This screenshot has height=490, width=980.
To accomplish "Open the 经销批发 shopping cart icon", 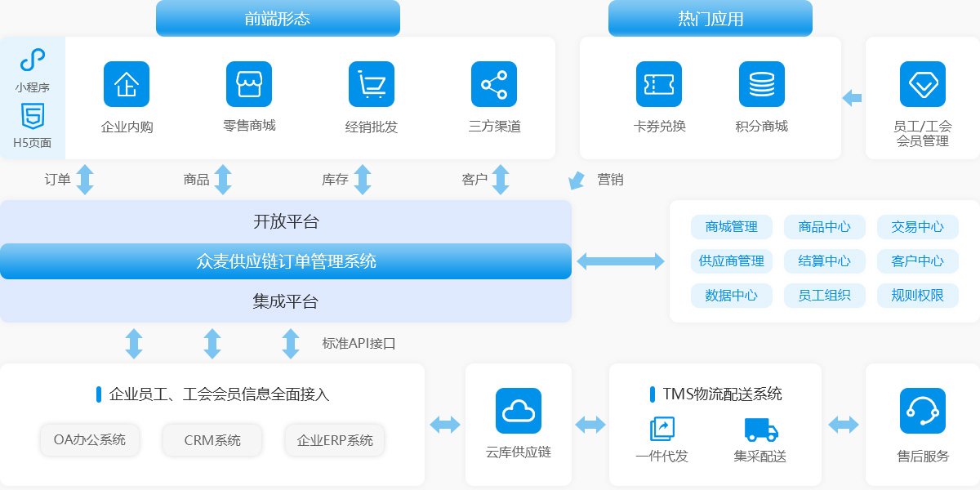I will pyautogui.click(x=372, y=84).
